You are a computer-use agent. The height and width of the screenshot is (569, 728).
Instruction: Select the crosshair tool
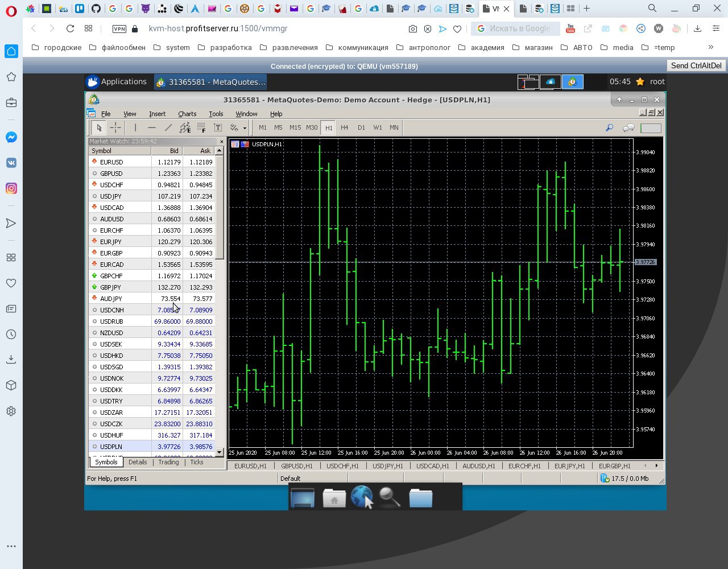115,127
